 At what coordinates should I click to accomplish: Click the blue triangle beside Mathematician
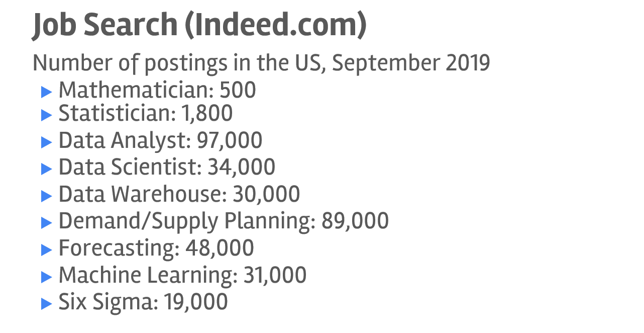(47, 92)
